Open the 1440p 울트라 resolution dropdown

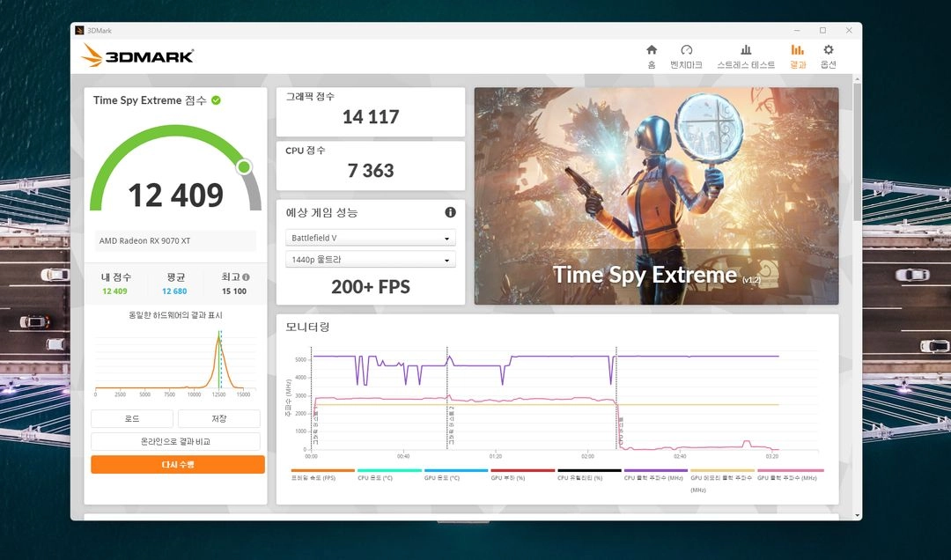click(370, 260)
